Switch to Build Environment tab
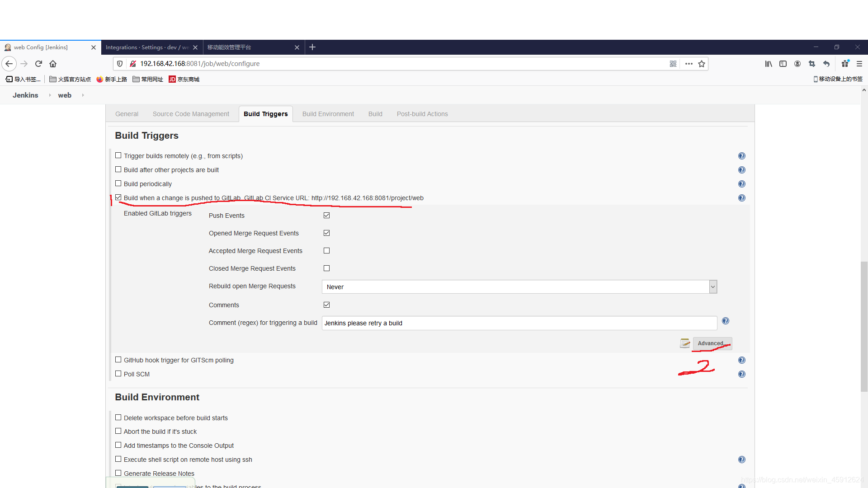This screenshot has width=868, height=488. coord(328,114)
